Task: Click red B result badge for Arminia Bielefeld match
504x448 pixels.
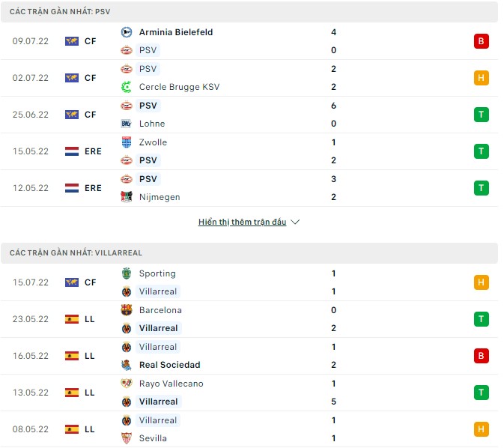Action: point(481,41)
